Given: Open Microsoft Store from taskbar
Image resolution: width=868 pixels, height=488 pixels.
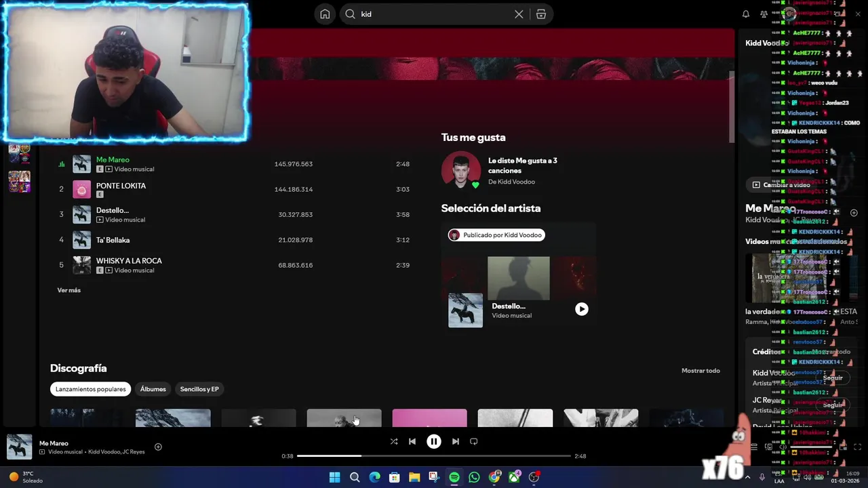Looking at the screenshot, I should tap(395, 477).
